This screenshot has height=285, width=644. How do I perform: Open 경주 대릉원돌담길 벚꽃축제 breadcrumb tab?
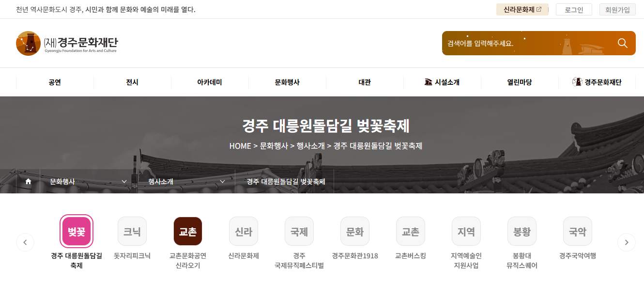(x=286, y=181)
